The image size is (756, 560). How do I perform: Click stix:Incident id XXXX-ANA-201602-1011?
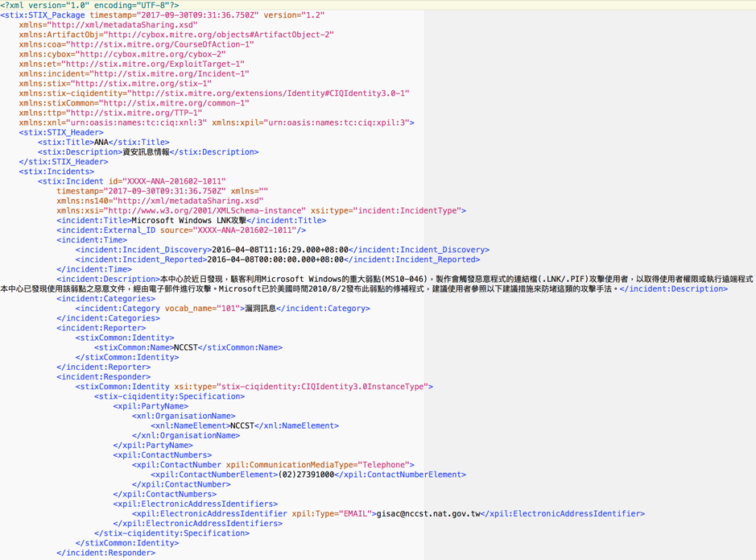131,181
